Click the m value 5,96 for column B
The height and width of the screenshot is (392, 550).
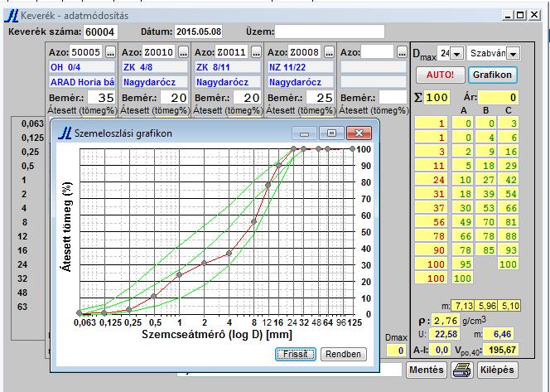click(x=486, y=306)
